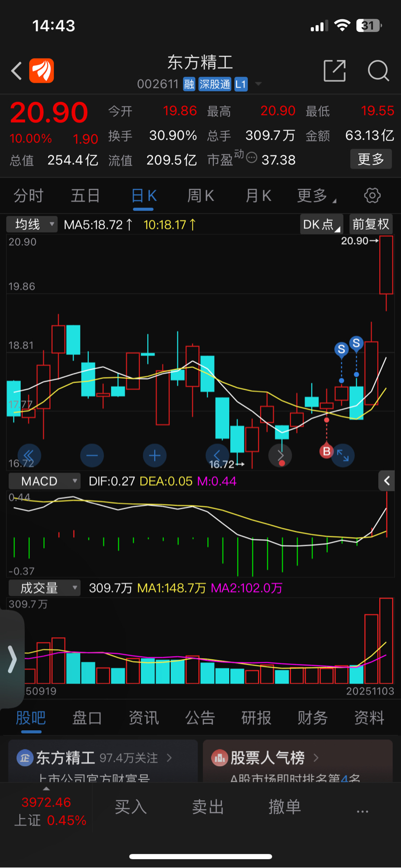Expand index ticker above 上证

point(46,789)
